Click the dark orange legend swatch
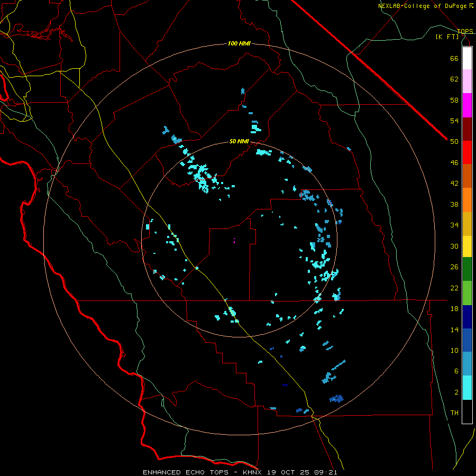The image size is (476, 476). (467, 176)
